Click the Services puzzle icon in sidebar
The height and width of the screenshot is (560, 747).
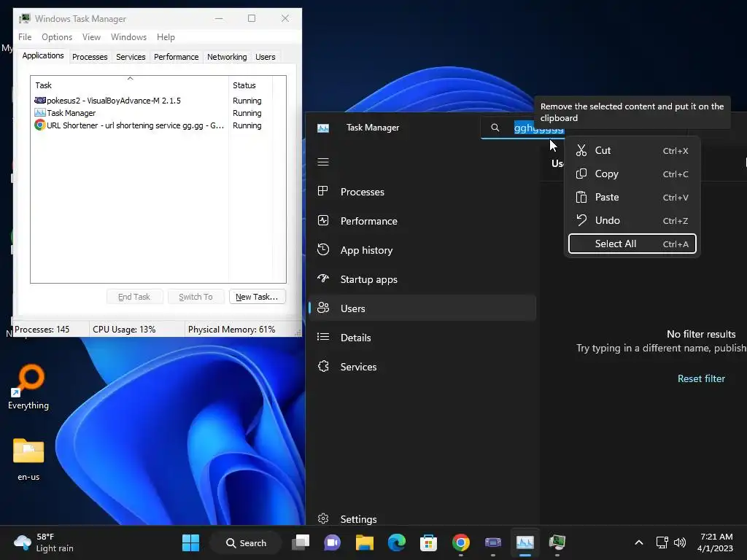(x=323, y=366)
